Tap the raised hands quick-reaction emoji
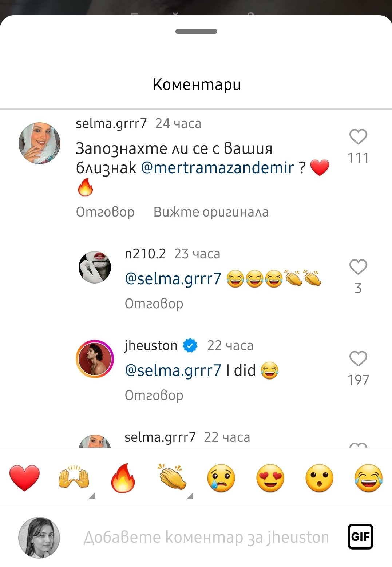The width and height of the screenshot is (392, 567). tap(74, 478)
